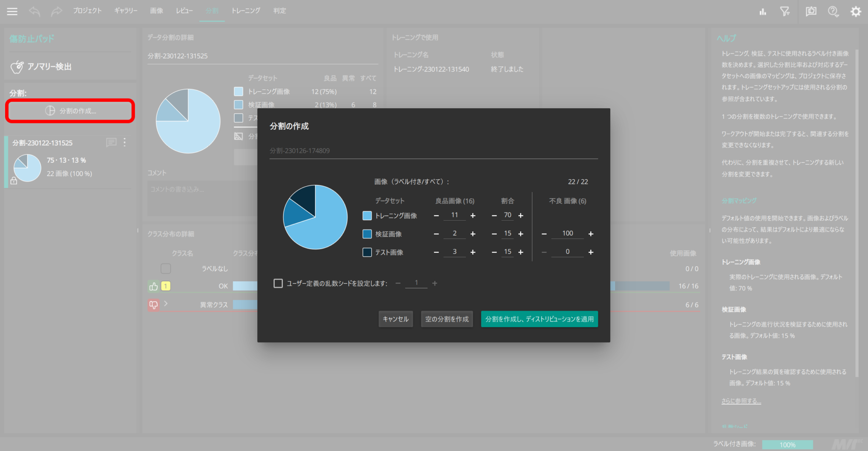Click the undo arrow icon

pos(34,11)
